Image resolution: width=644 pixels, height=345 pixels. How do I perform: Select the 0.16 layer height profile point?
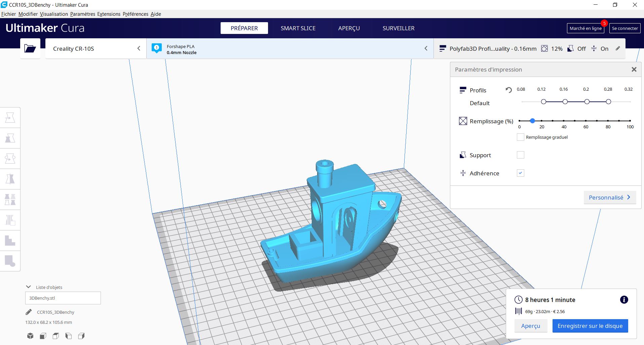[x=565, y=101]
